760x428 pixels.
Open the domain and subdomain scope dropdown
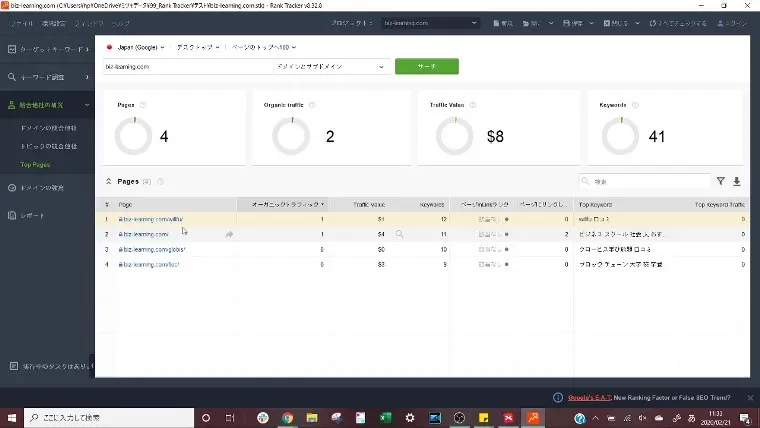[x=331, y=67]
